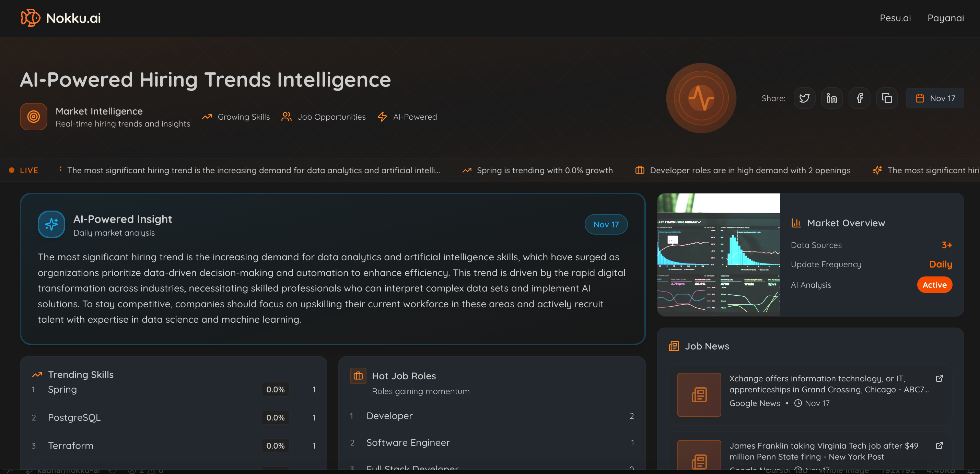Select Payanai in the navigation bar

coord(946,18)
